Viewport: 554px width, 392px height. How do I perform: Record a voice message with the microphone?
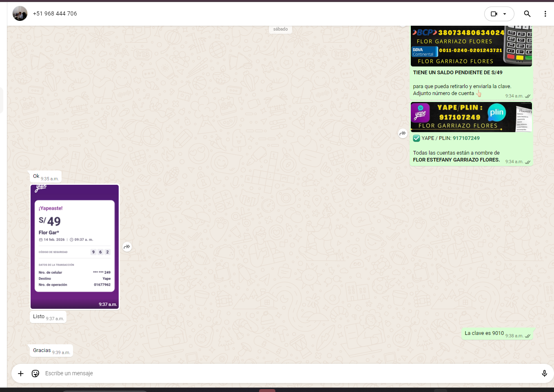click(x=544, y=373)
